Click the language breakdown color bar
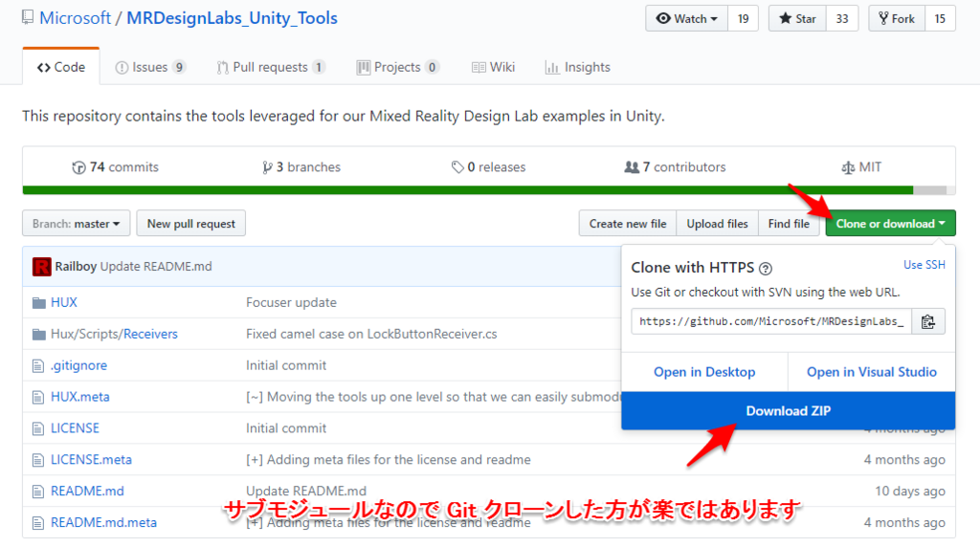This screenshot has width=980, height=547. click(489, 190)
